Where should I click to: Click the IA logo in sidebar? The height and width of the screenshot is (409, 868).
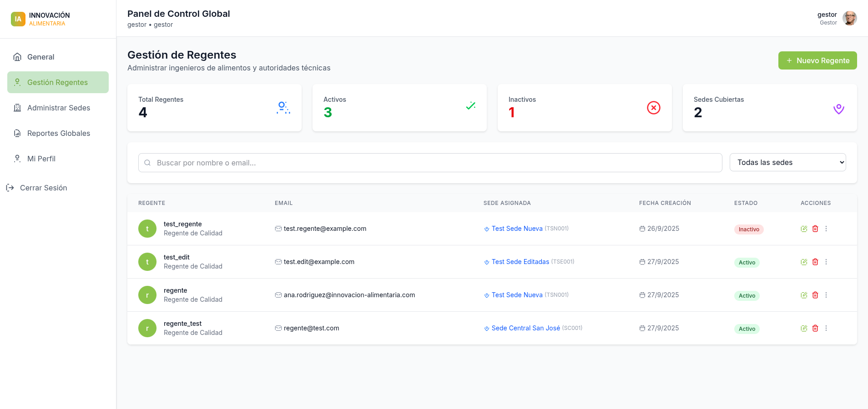click(18, 19)
